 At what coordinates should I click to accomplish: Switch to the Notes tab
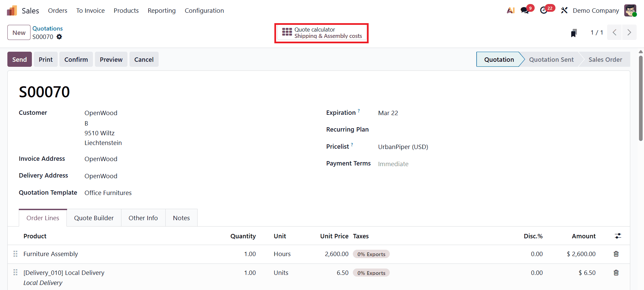181,218
